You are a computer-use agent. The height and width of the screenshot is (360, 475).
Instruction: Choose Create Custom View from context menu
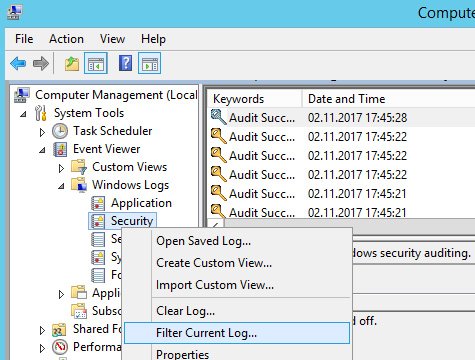point(237,263)
